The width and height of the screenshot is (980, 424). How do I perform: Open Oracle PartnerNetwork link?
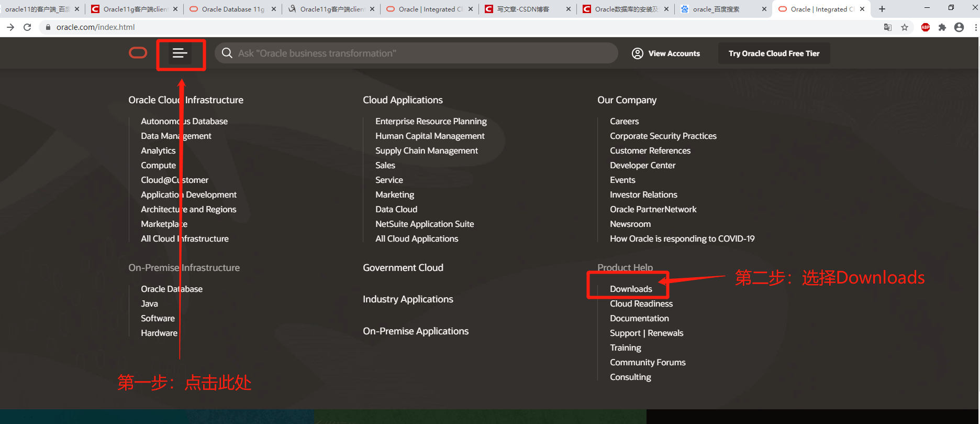[x=653, y=209]
